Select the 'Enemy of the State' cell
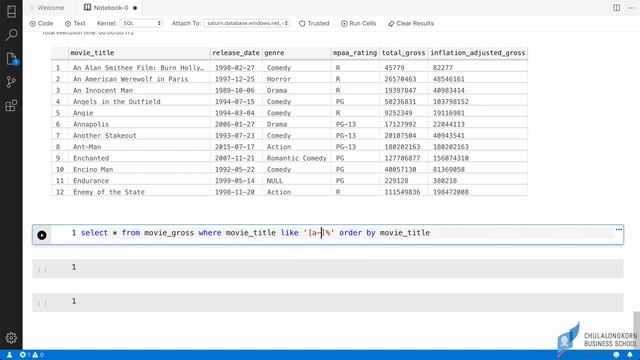 139,192
